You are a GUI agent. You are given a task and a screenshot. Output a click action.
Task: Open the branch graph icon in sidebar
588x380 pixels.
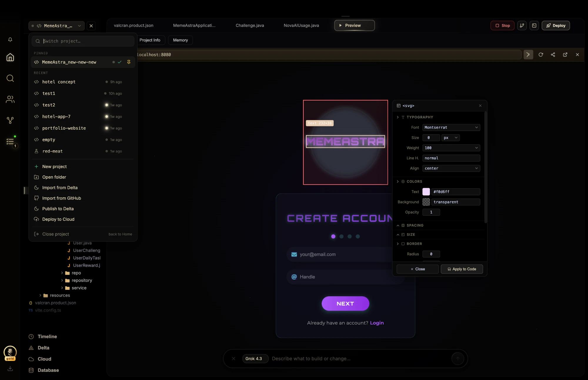10,120
